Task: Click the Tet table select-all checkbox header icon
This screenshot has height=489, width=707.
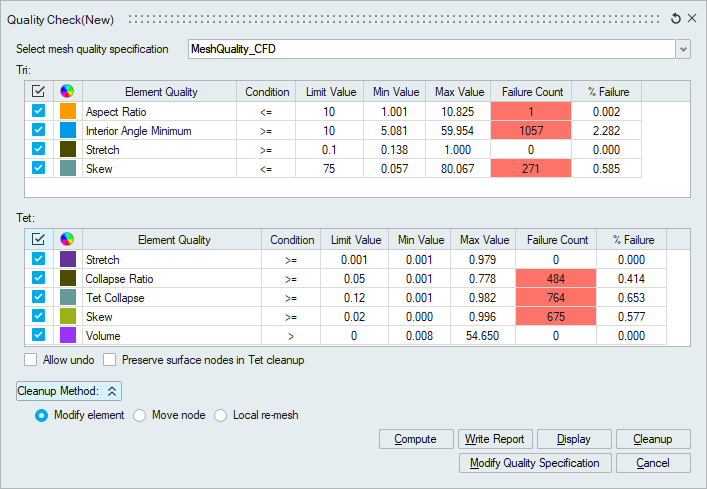Action: click(x=39, y=240)
